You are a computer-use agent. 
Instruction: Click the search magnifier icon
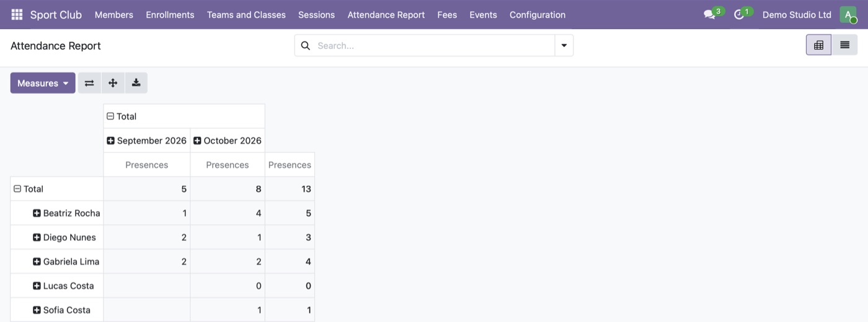[305, 45]
